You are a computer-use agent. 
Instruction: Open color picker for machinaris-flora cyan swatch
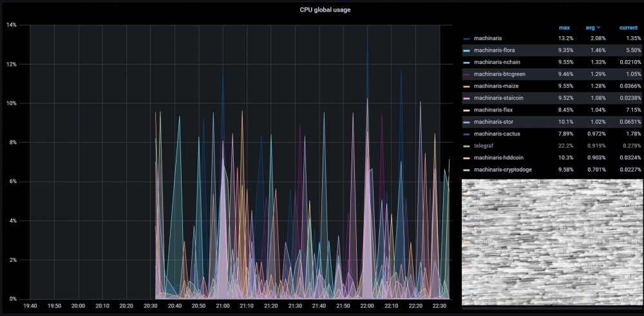[466, 50]
